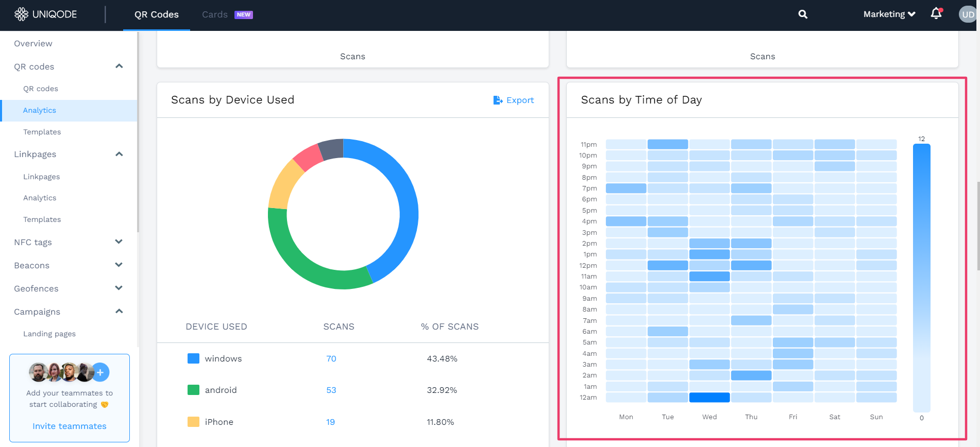Open Landing pages under Campaigns
Image resolution: width=980 pixels, height=447 pixels.
(49, 334)
